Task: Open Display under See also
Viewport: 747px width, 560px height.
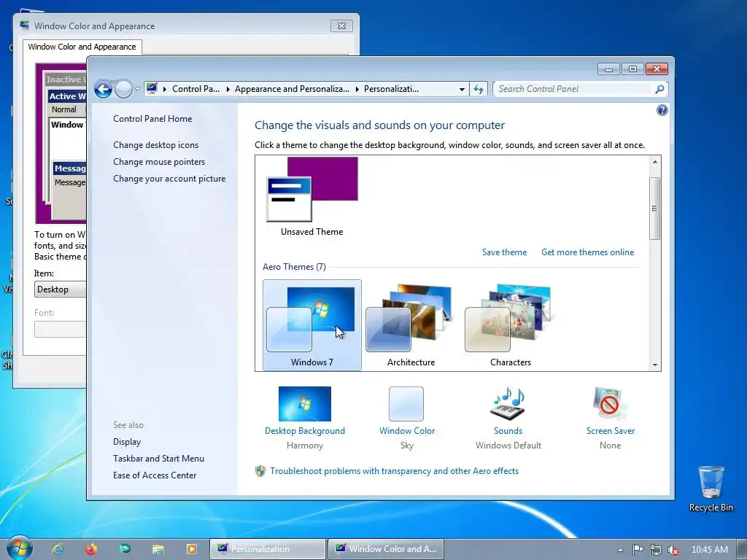Action: (x=127, y=442)
